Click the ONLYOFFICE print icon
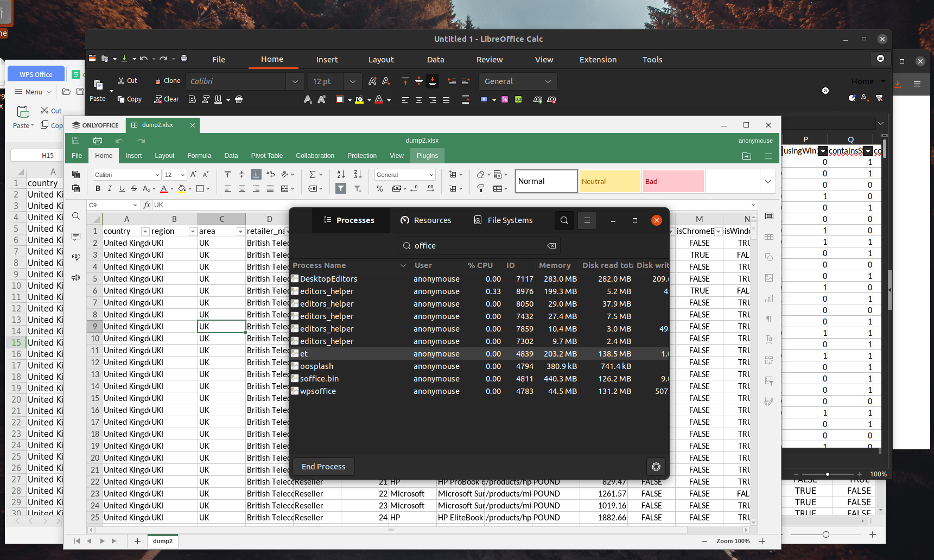Image resolution: width=934 pixels, height=560 pixels. click(98, 141)
